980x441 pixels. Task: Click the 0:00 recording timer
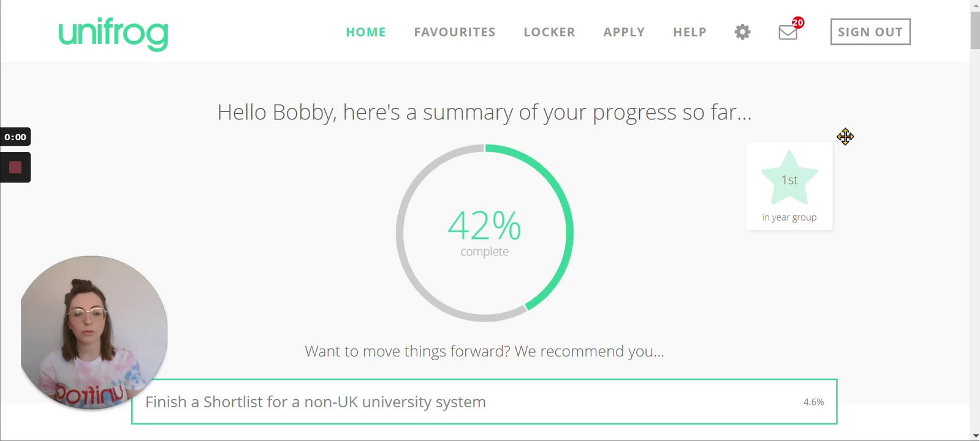[15, 137]
